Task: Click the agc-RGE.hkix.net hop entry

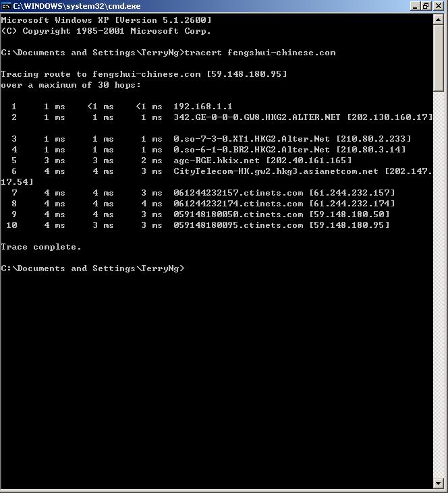Action: point(217,161)
